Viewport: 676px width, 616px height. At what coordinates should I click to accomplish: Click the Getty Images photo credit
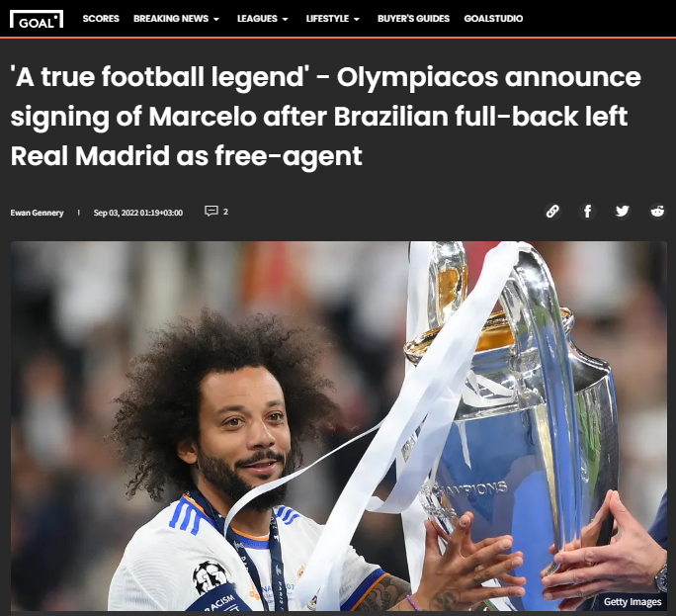click(633, 602)
